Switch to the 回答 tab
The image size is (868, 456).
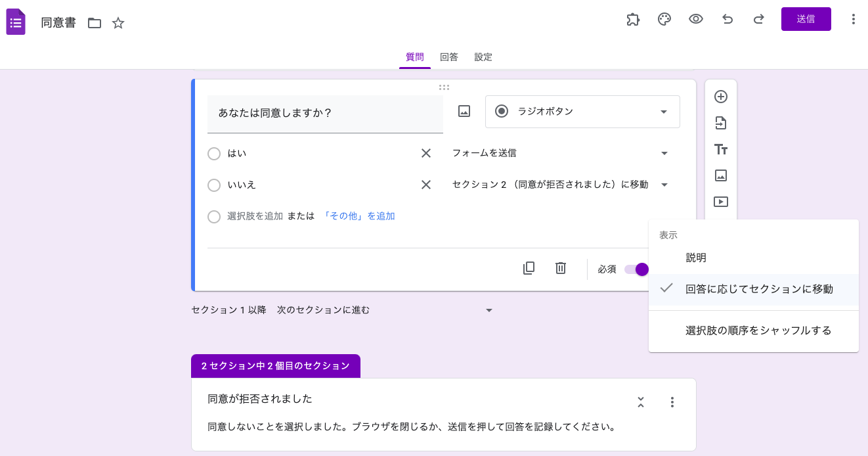coord(449,57)
